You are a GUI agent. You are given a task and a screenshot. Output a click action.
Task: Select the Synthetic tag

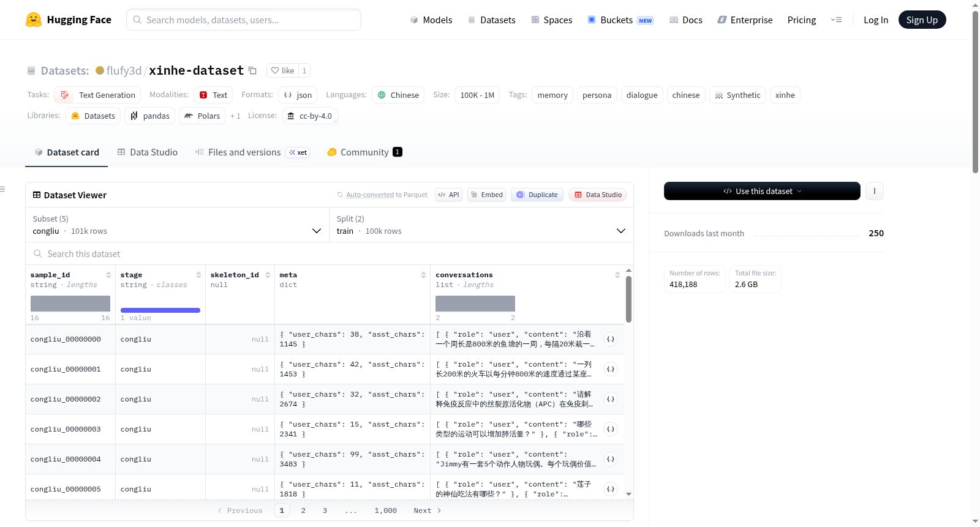tap(737, 95)
